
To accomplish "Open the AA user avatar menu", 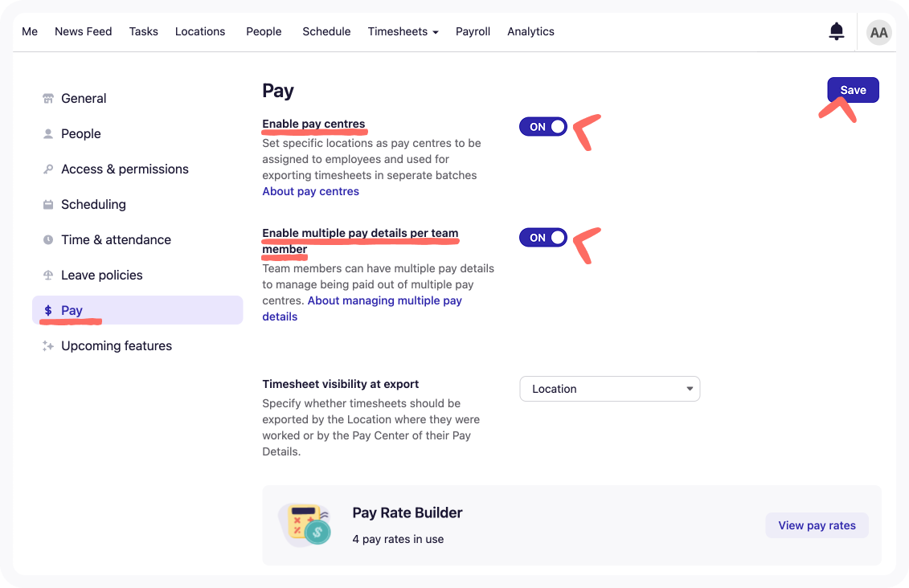I will coord(878,32).
